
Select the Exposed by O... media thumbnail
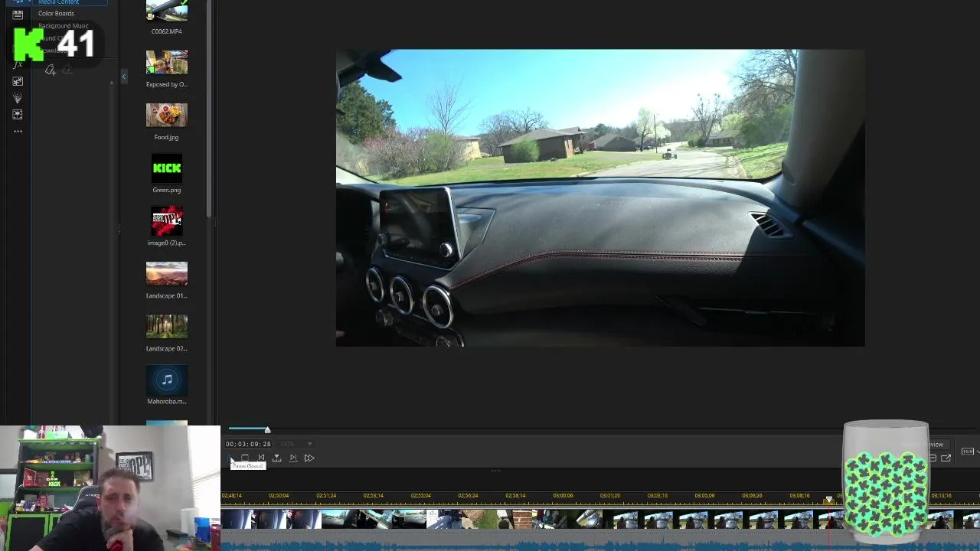point(167,63)
